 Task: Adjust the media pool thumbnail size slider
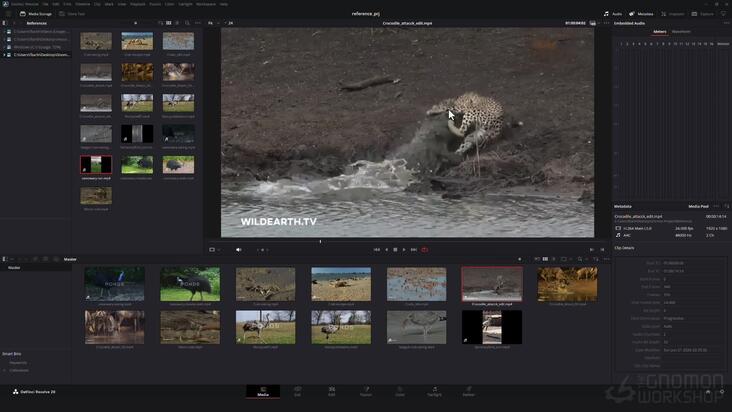520,259
